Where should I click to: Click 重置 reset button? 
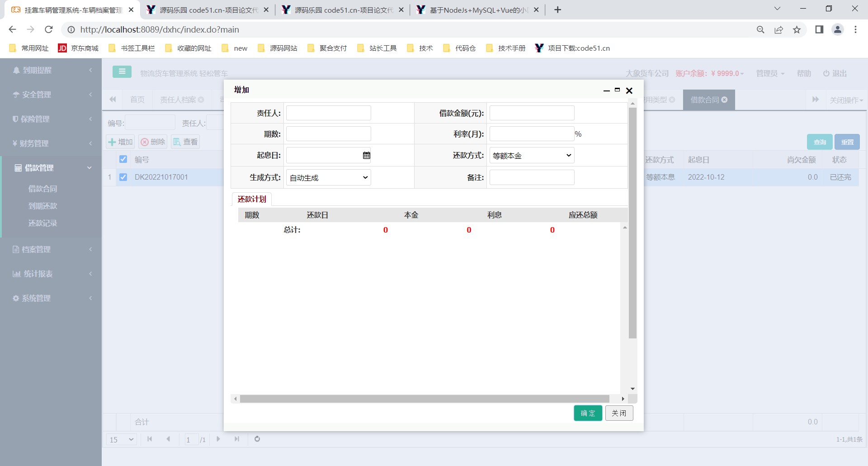(847, 142)
